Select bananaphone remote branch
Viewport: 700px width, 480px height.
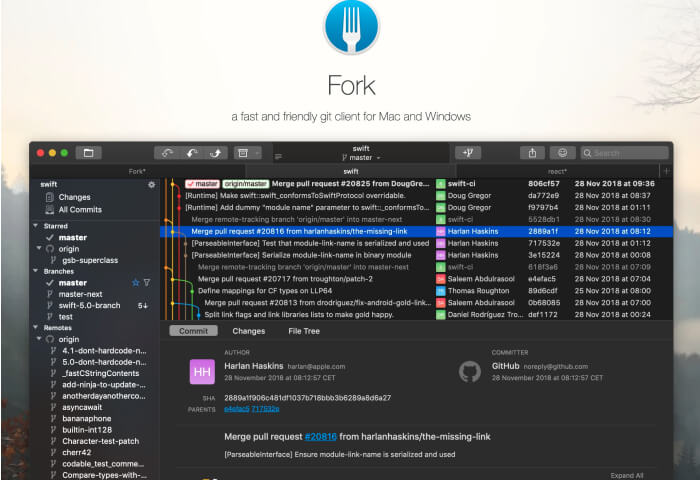[x=87, y=418]
